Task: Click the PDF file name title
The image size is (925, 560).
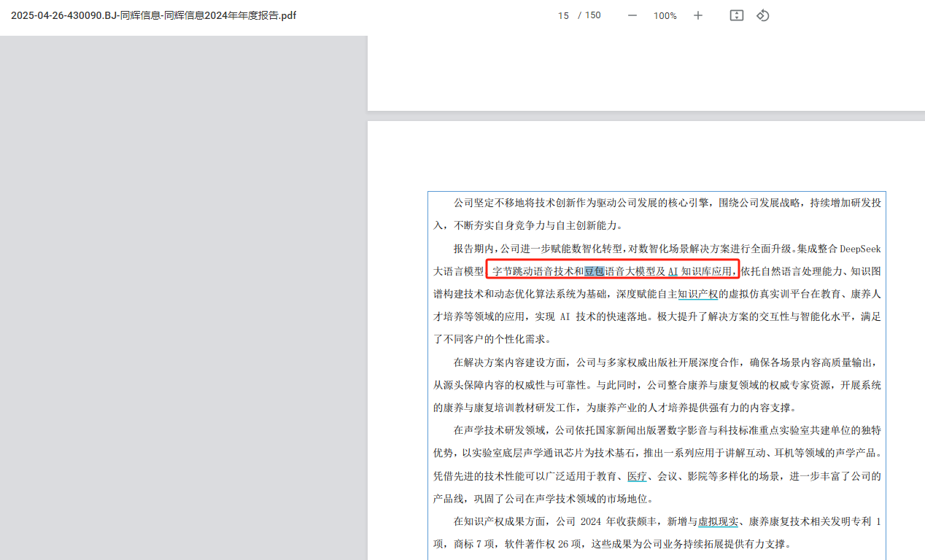Action: [x=153, y=15]
